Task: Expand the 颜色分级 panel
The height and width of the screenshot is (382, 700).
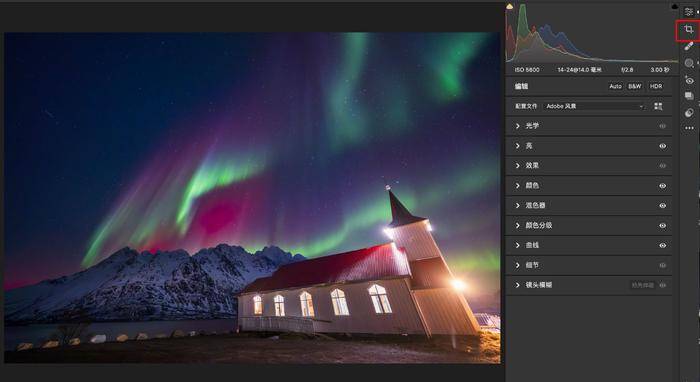Action: (x=589, y=225)
